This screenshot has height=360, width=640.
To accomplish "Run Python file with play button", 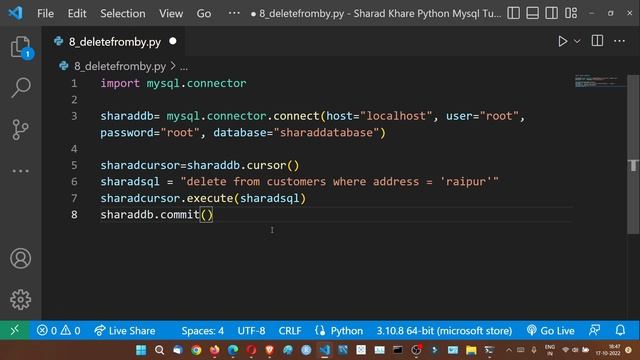I will [x=562, y=41].
